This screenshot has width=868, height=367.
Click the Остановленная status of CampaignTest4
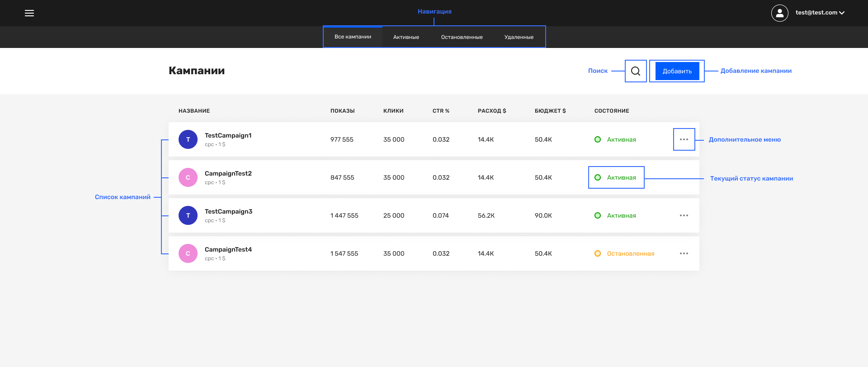pos(624,253)
